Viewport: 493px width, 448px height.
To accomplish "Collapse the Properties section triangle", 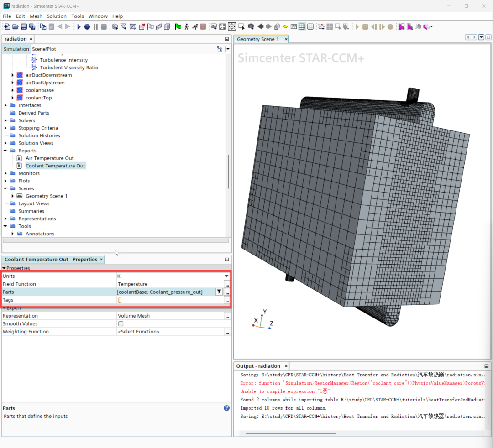I will [4, 268].
